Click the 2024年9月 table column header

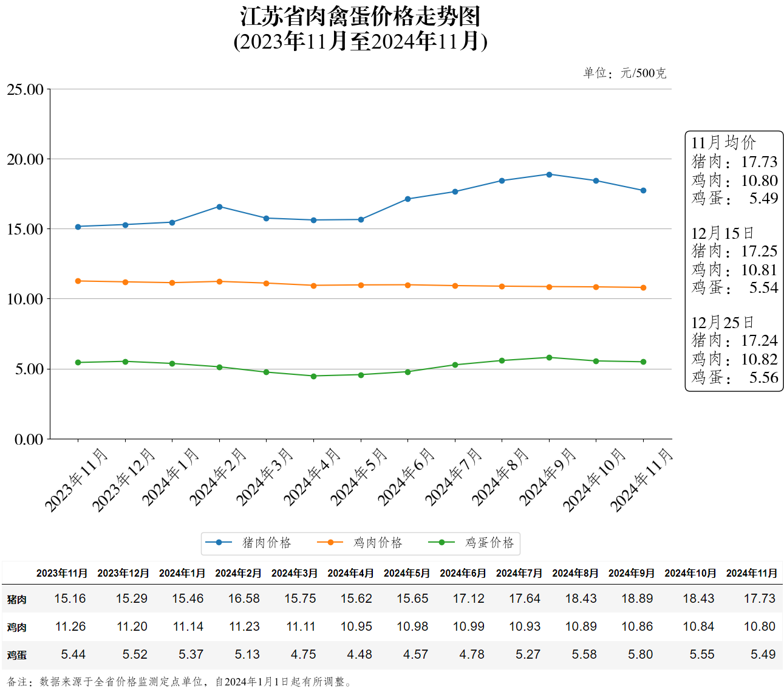(x=631, y=573)
